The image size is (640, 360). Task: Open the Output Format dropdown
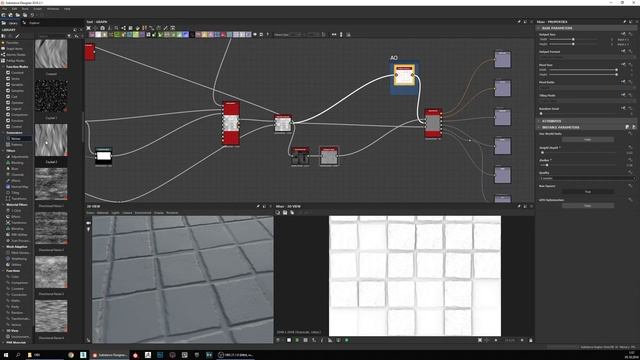pyautogui.click(x=587, y=57)
